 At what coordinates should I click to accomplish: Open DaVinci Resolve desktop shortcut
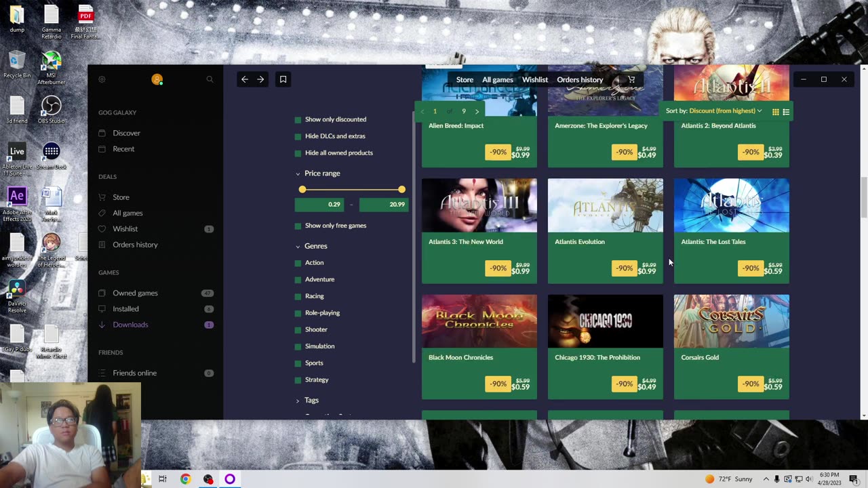[17, 297]
